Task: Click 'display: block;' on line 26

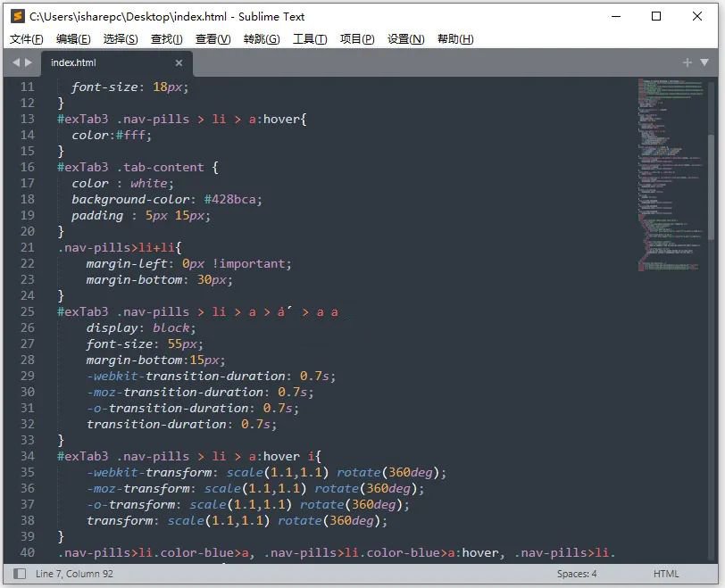Action: [x=141, y=328]
